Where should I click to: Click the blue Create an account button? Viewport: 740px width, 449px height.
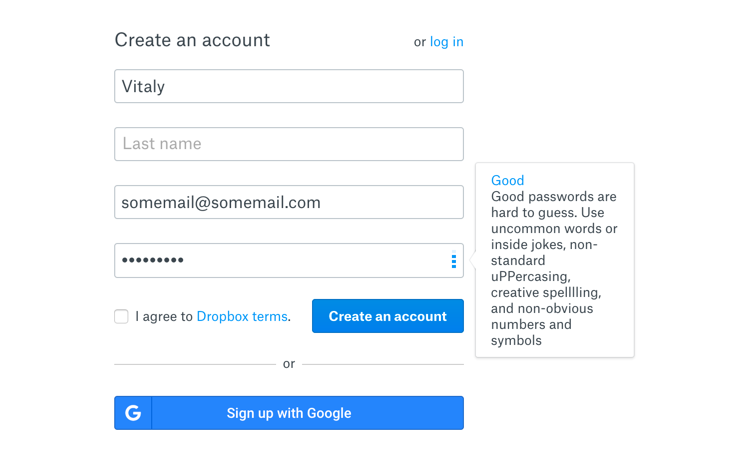click(x=387, y=316)
